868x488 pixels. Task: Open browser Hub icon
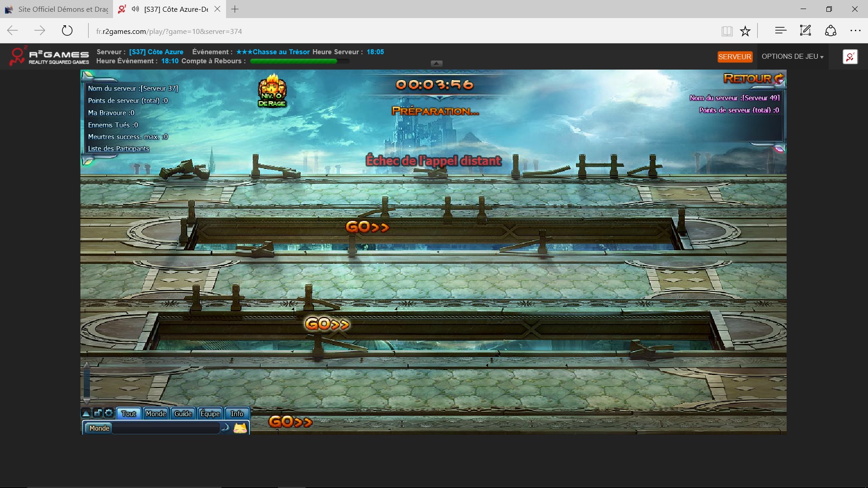(780, 31)
